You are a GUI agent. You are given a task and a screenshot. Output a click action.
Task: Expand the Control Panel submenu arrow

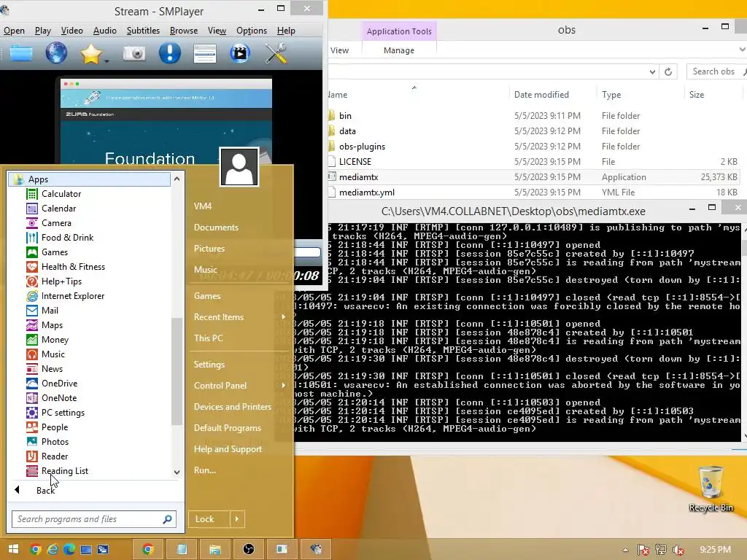pyautogui.click(x=284, y=386)
